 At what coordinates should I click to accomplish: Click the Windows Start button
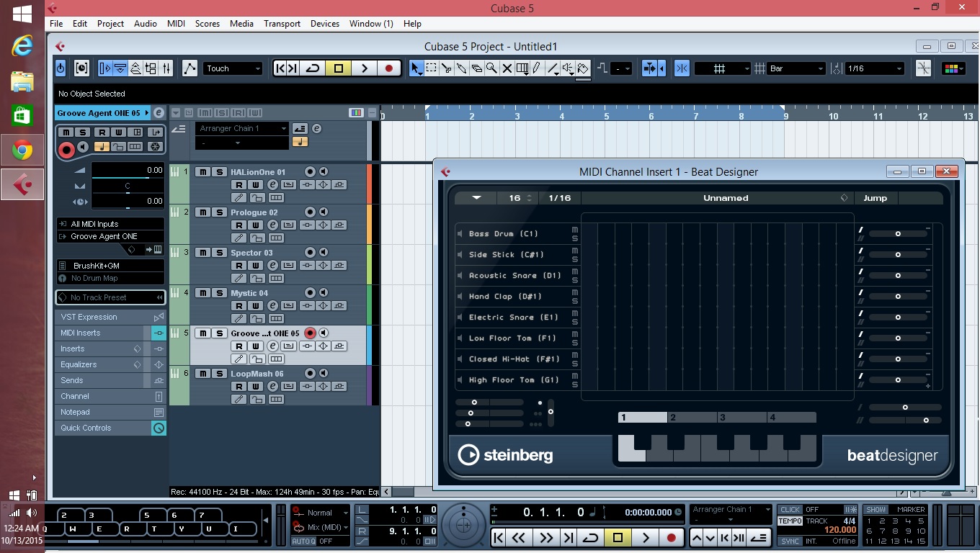click(22, 13)
